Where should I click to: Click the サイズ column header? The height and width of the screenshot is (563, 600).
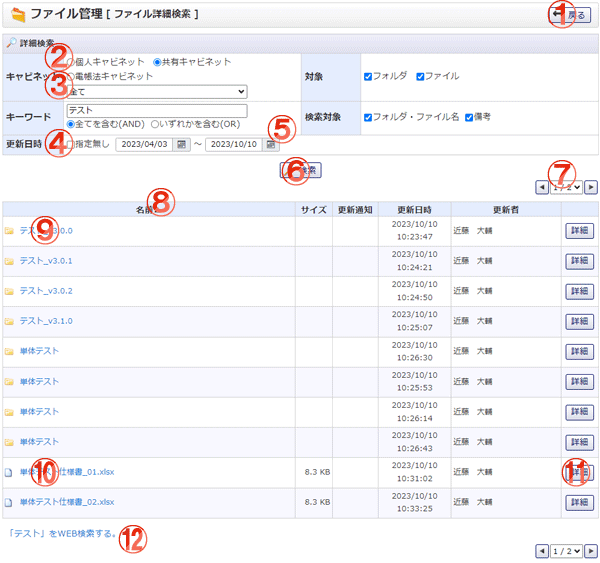coord(314,210)
